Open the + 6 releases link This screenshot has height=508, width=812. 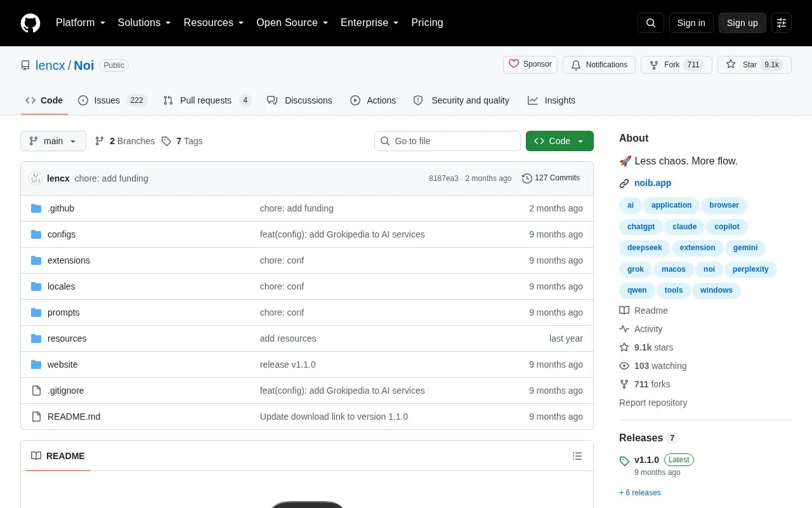point(640,493)
